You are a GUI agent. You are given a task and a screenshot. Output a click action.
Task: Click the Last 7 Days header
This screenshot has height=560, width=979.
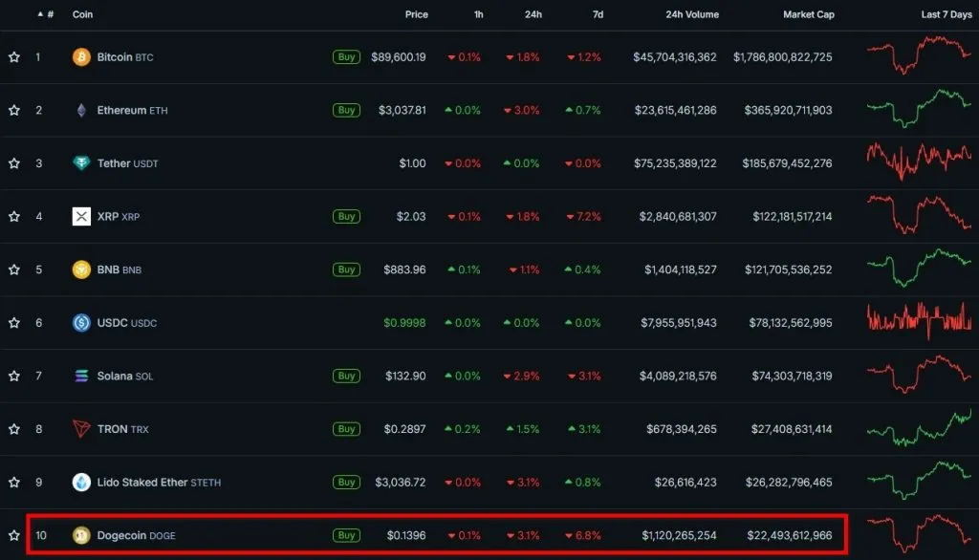click(x=946, y=13)
